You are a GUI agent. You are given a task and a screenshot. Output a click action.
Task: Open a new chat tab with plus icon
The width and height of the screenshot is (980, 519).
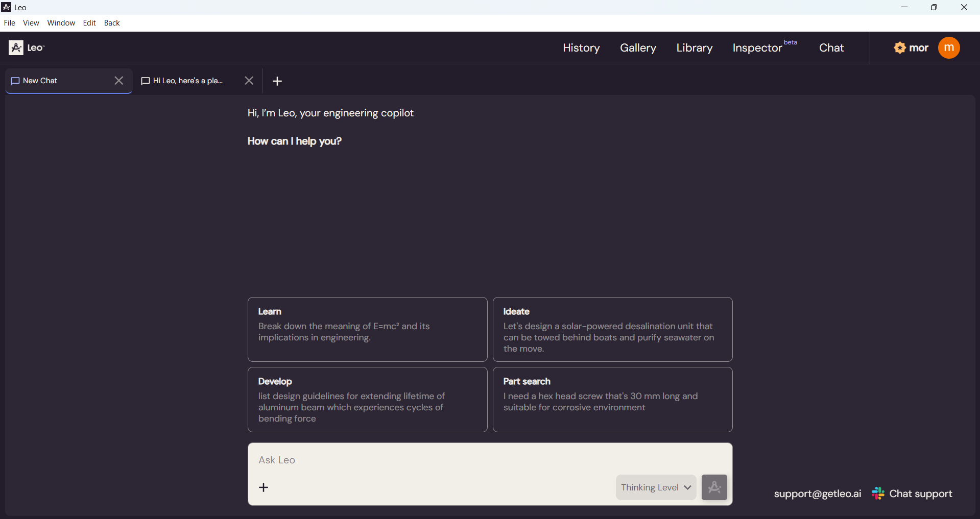click(277, 81)
